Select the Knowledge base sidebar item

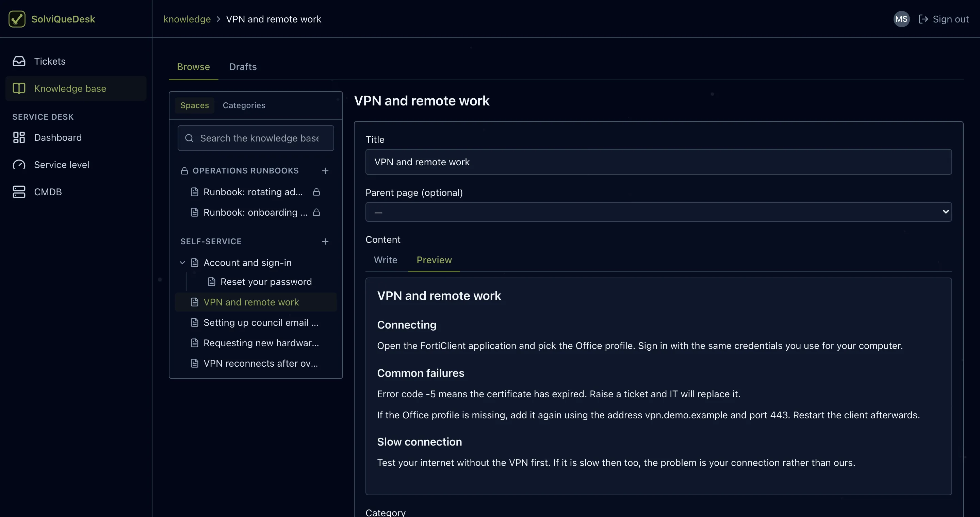point(76,88)
